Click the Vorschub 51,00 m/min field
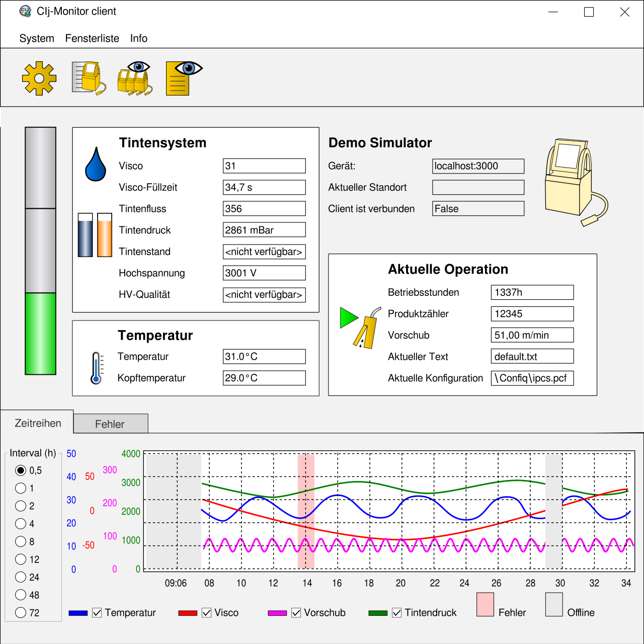 532,335
